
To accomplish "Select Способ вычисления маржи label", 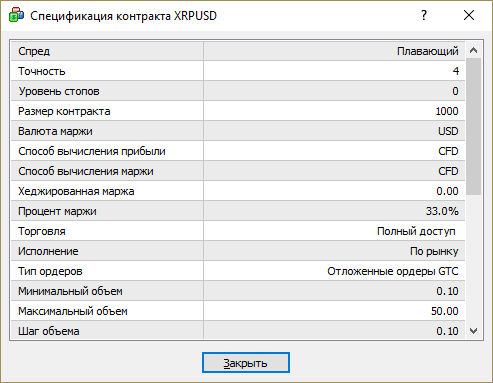I will coord(86,171).
